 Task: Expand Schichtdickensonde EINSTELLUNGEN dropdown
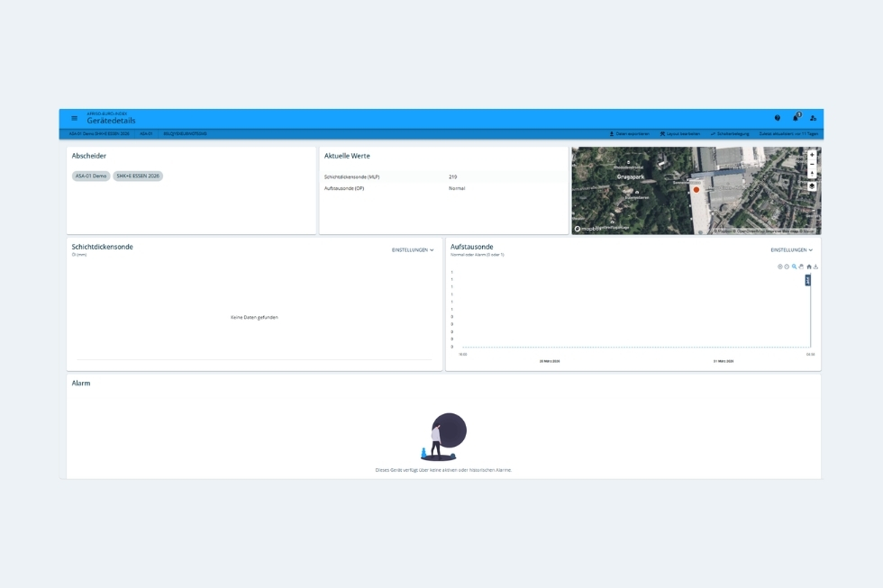[413, 249]
